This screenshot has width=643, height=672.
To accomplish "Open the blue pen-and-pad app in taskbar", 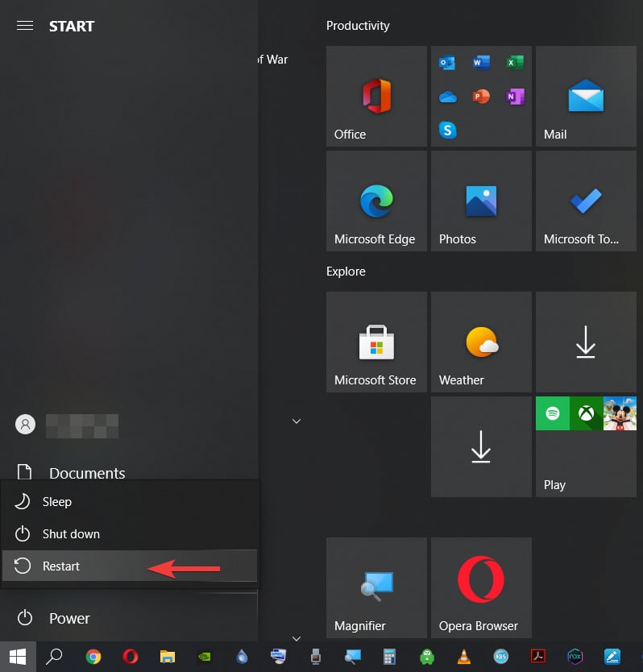I will pos(612,657).
